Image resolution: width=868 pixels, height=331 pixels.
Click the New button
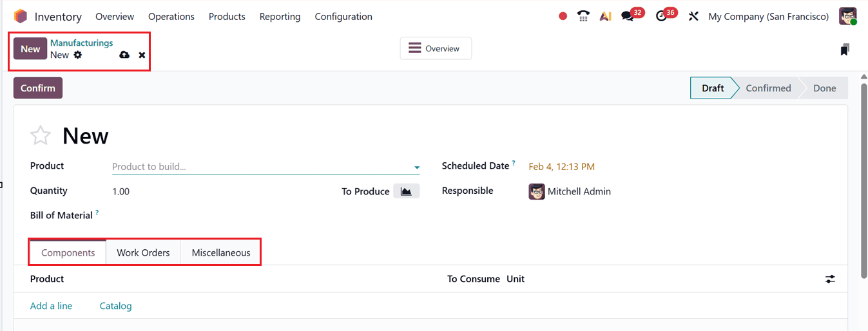pyautogui.click(x=30, y=49)
